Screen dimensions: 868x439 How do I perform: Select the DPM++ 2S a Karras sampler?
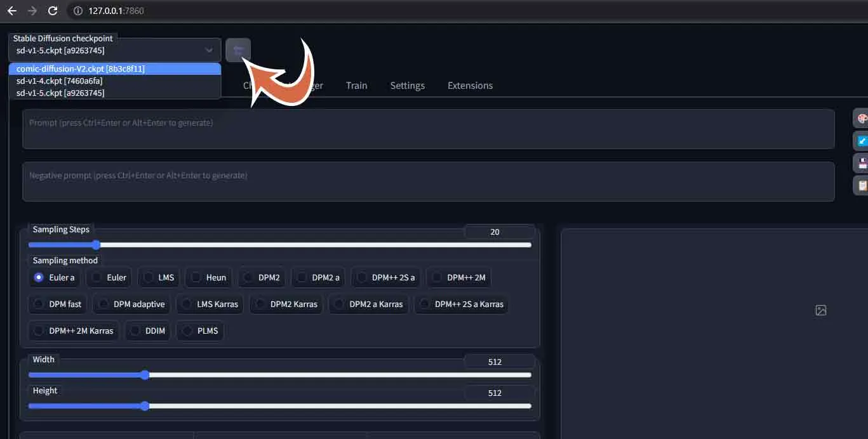461,304
